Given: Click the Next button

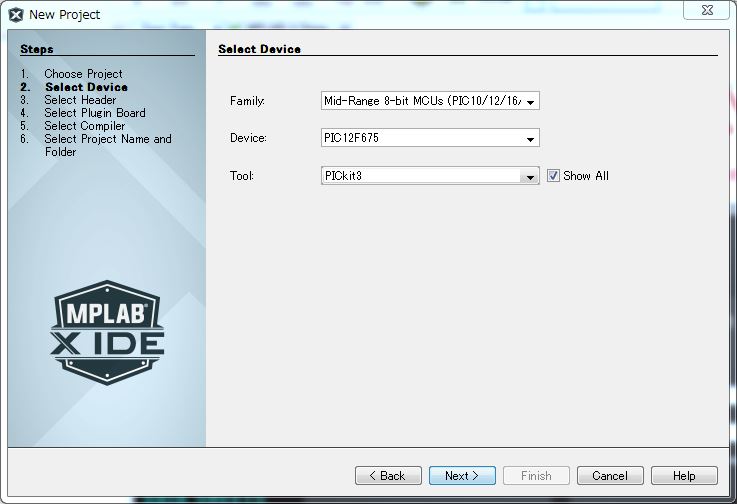Looking at the screenshot, I should click(x=462, y=476).
